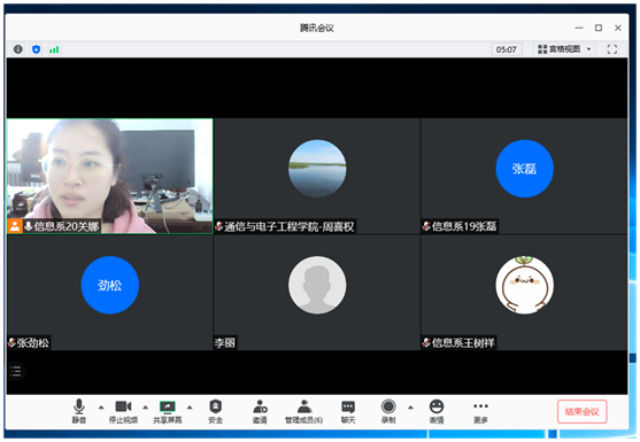Image resolution: width=640 pixels, height=442 pixels.
Task: Click the meeting info icon at top left
Action: 18,49
